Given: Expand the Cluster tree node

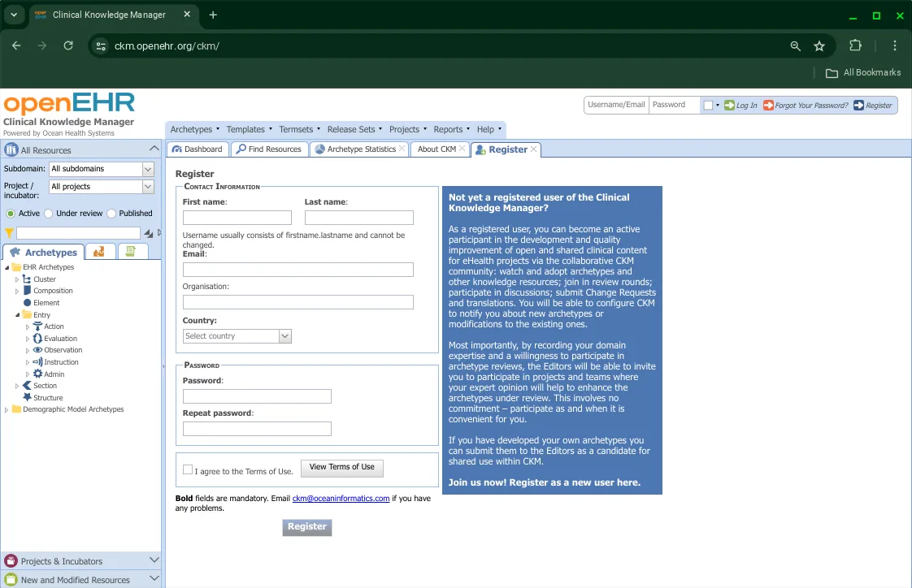Looking at the screenshot, I should [16, 279].
